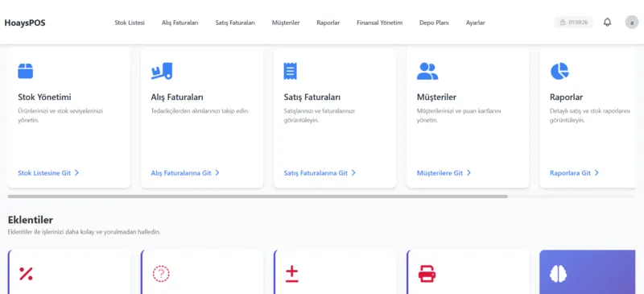The image size is (644, 294).
Task: Click the Stok Yönetimi card title
Action: pyautogui.click(x=44, y=97)
